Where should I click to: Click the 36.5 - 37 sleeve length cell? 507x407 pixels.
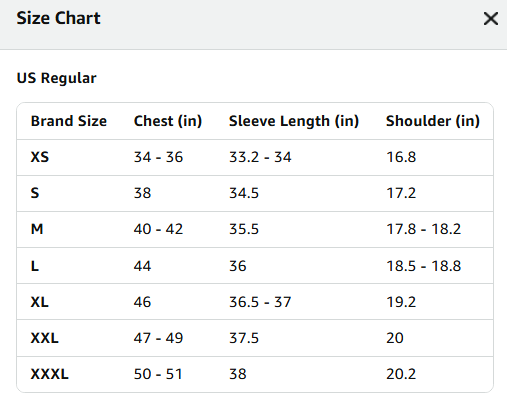pos(260,302)
